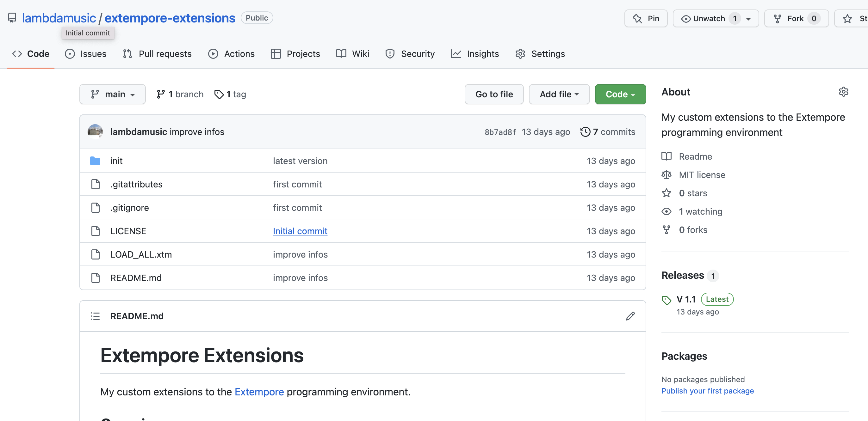
Task: Open the latest version commit message
Action: (x=300, y=161)
